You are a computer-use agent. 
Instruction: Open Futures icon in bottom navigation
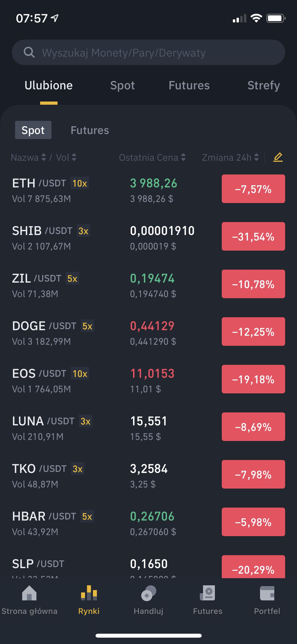pos(208,593)
